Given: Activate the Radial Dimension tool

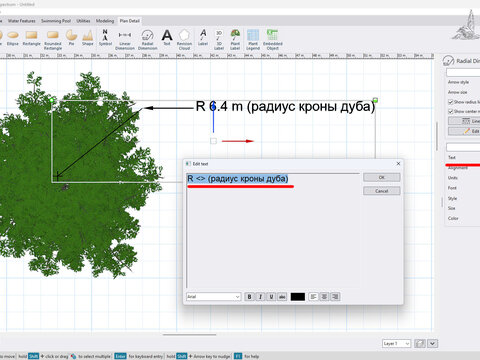Looking at the screenshot, I should coord(147,40).
